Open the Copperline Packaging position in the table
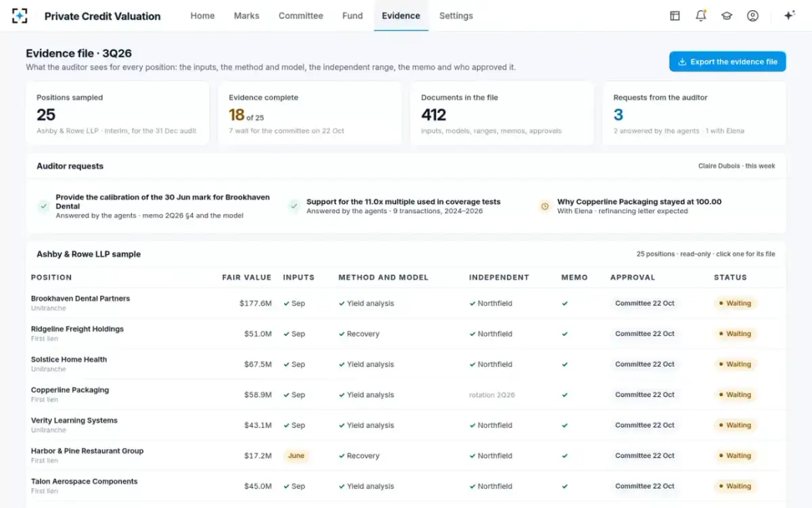This screenshot has width=812, height=508. coord(406,395)
